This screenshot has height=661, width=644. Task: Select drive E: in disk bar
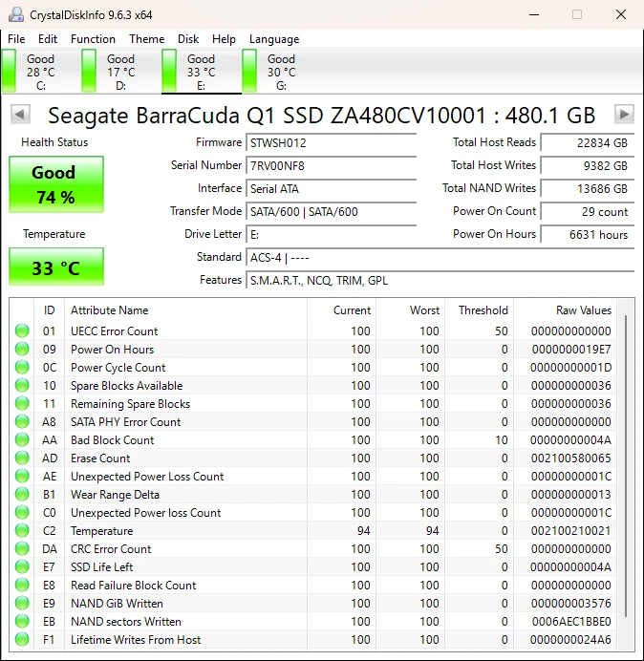(202, 72)
